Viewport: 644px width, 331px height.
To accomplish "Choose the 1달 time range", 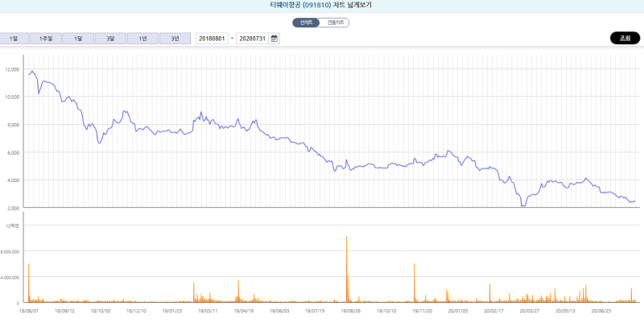I will (77, 39).
